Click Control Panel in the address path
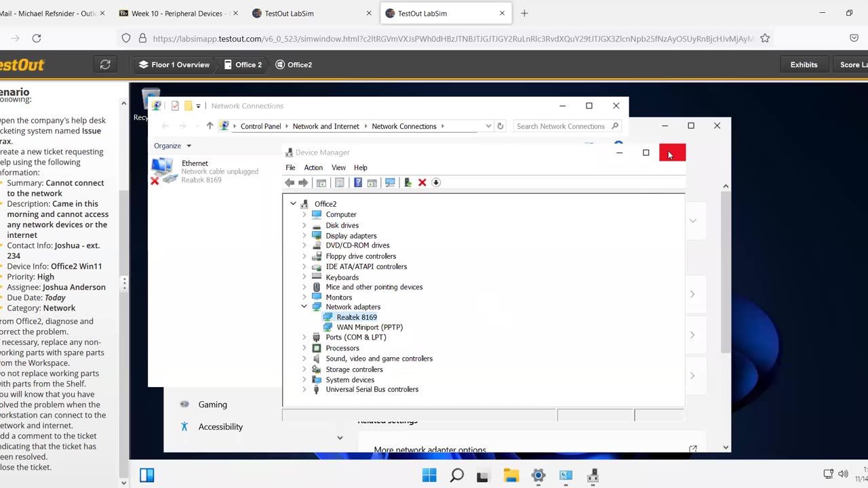The height and width of the screenshot is (488, 868). point(260,126)
